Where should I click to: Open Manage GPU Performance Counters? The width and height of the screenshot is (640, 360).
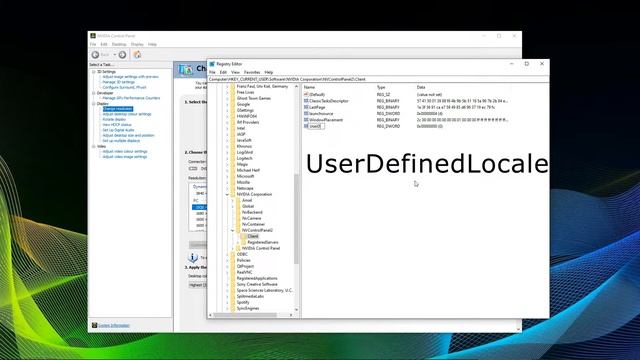coord(131,98)
